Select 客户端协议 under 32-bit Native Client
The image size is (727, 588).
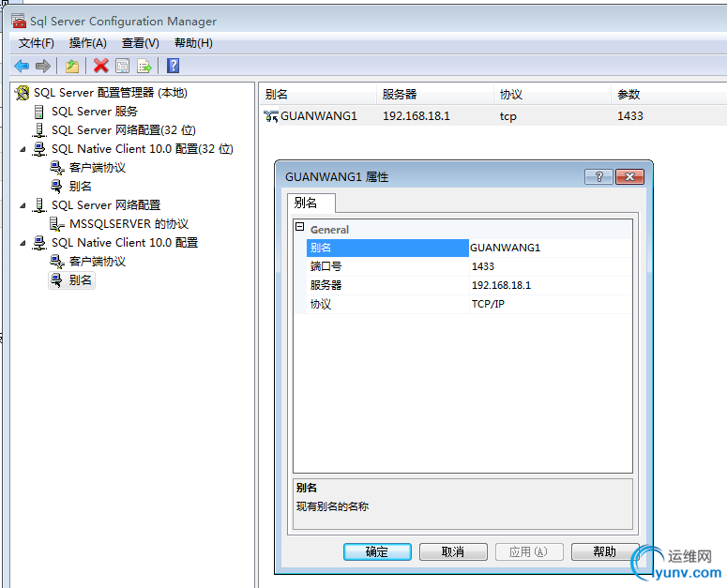coord(98,168)
